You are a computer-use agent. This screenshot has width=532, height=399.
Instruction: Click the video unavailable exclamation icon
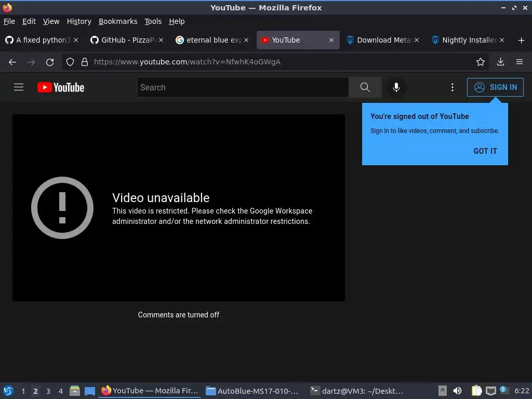62,208
